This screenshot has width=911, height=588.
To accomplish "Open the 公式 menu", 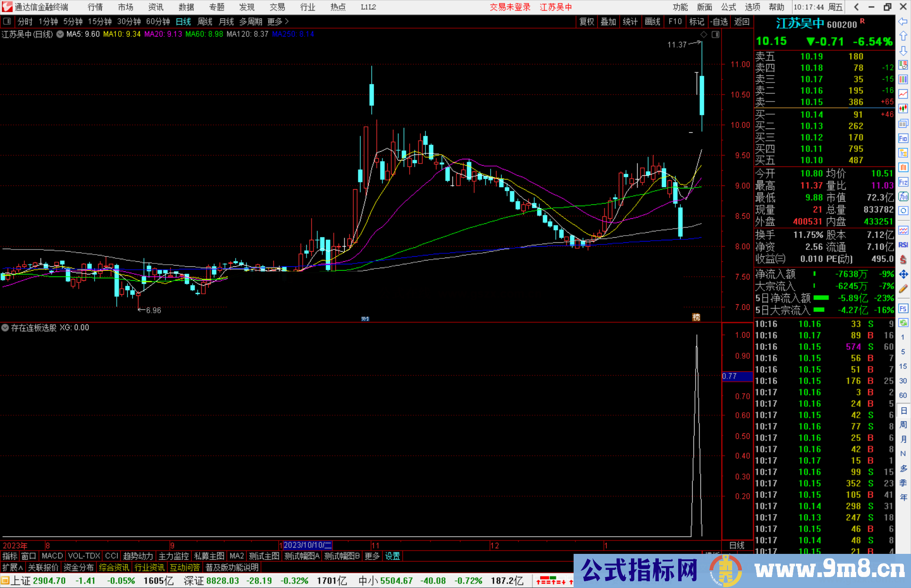I will [x=728, y=7].
